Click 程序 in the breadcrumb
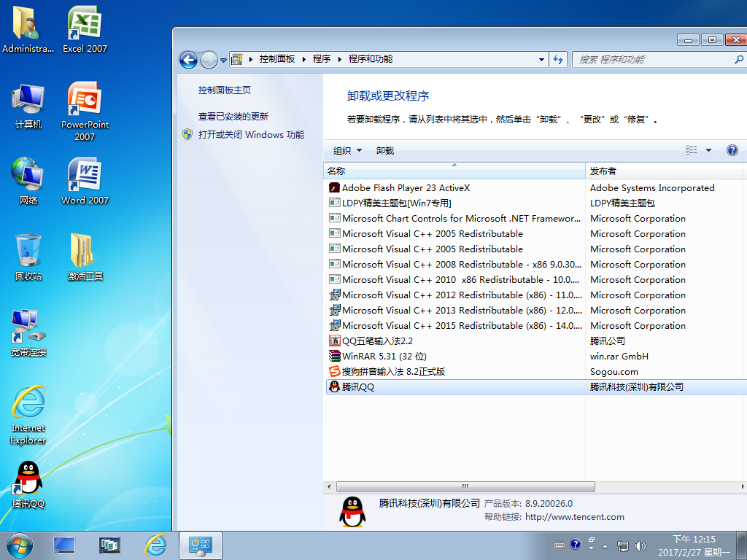 click(x=322, y=59)
